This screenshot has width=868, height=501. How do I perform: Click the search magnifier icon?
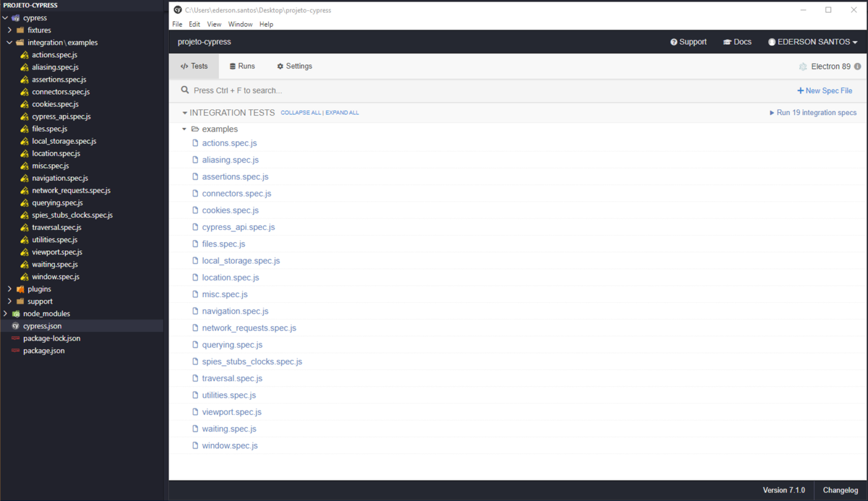tap(185, 90)
